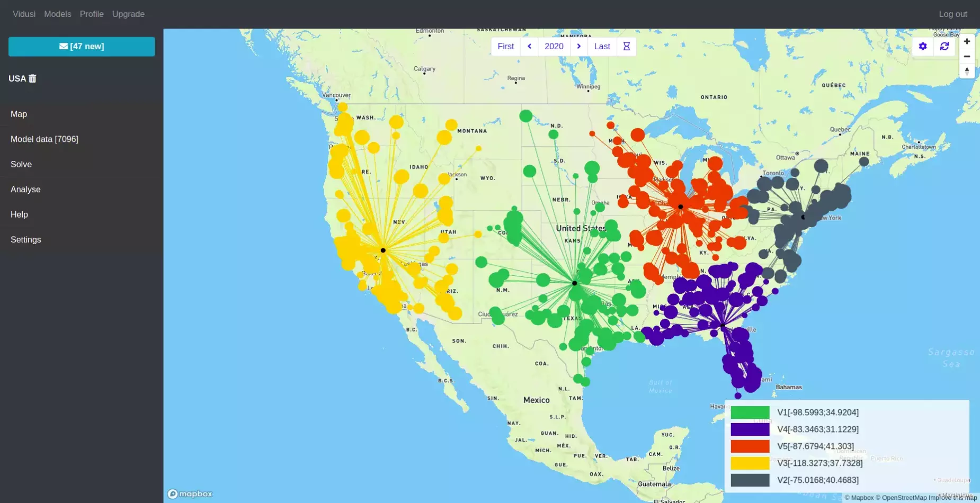Click the purple cluster's black hub point
Image resolution: width=980 pixels, height=503 pixels.
point(723,326)
